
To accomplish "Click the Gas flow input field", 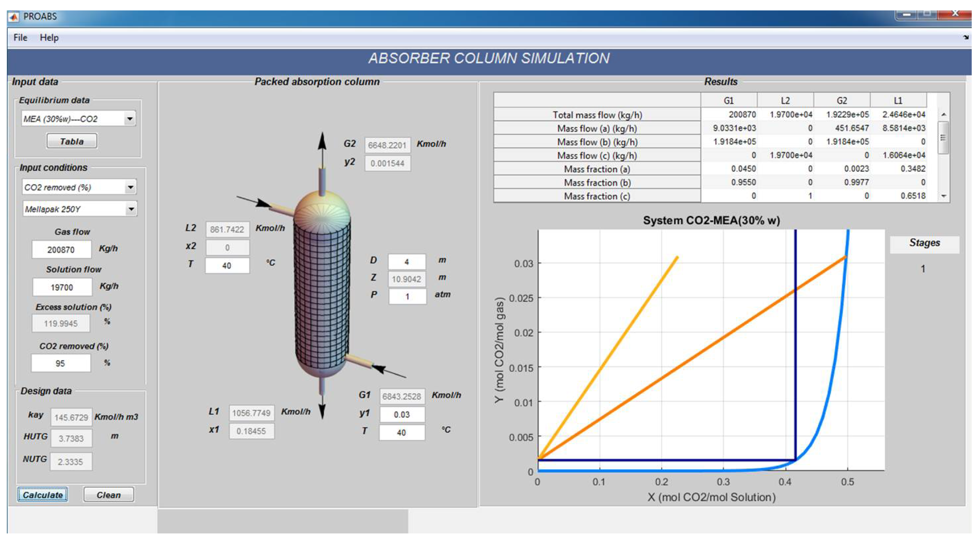I will point(61,250).
